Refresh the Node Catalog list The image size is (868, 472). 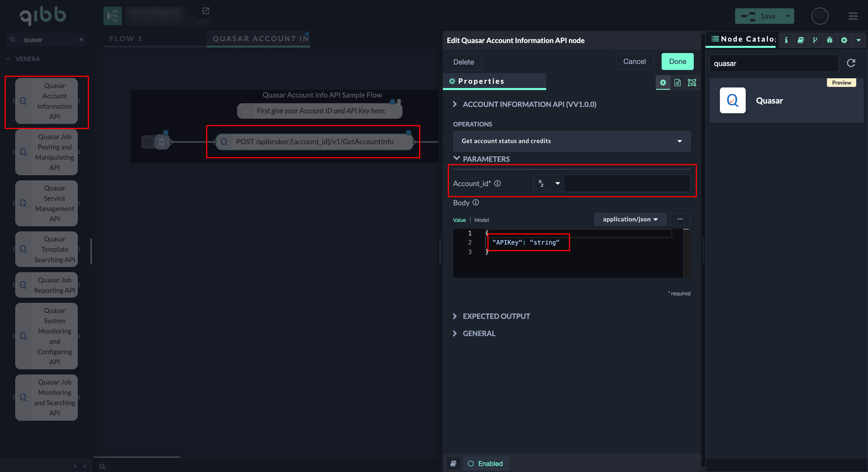coord(851,63)
